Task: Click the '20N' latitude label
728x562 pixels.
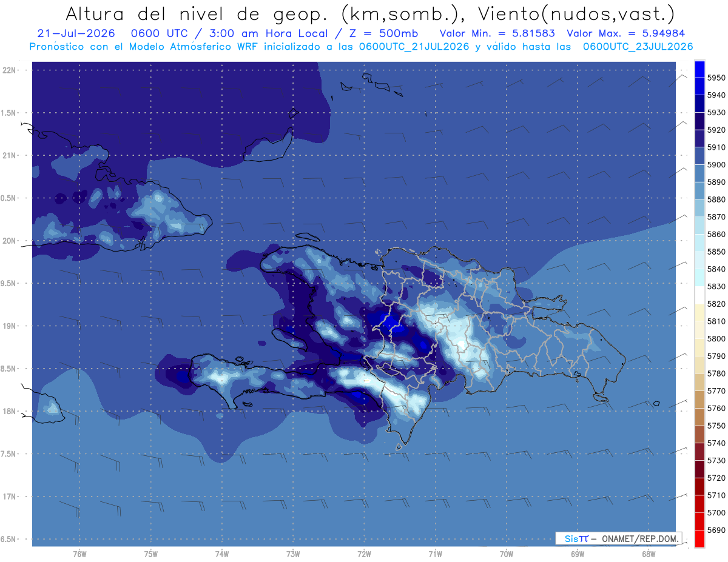Action: point(10,241)
